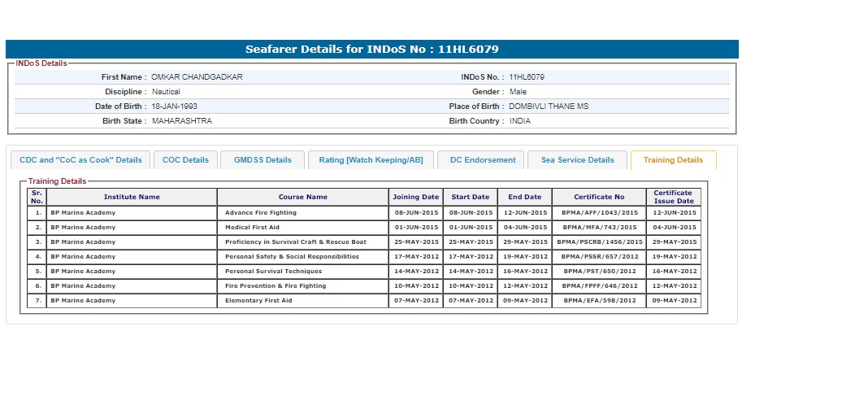Select the Rating [Watch Keeping/AB] tab
Viewport: 868px width, 409px height.
pos(371,160)
